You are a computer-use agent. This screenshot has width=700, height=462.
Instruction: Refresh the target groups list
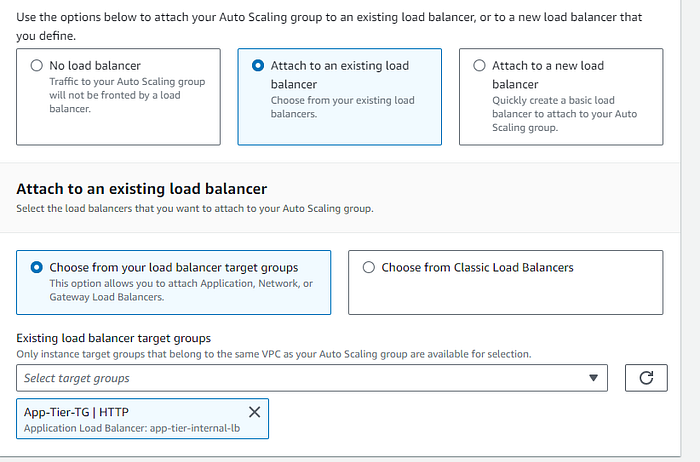[x=646, y=378]
